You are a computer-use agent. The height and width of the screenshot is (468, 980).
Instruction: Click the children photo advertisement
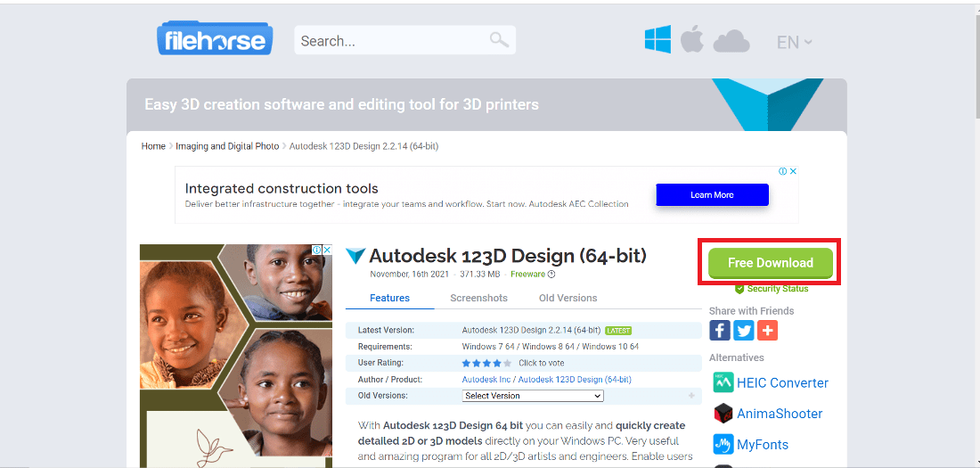tap(236, 356)
